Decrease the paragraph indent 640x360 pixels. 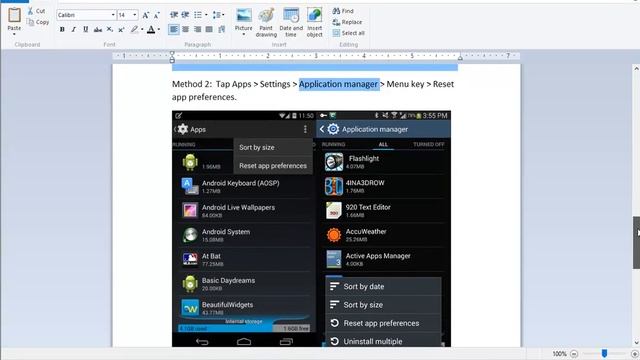pyautogui.click(x=174, y=15)
